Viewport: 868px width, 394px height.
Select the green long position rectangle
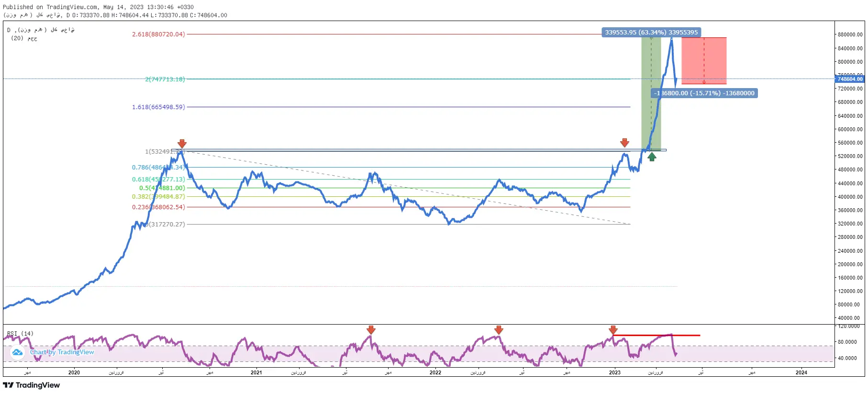(651, 93)
